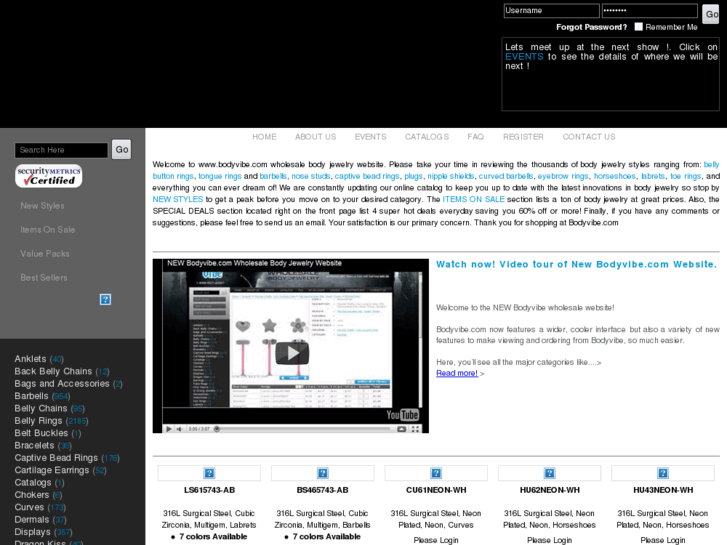Seek on the video progress bar
Viewport: 727px width, 545px height.
(304, 429)
